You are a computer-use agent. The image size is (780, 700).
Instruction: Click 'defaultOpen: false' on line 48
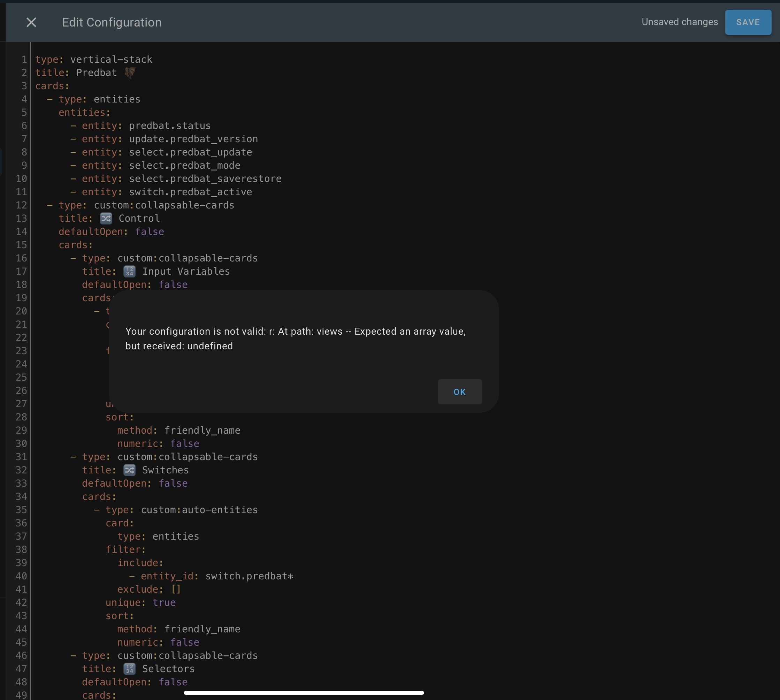click(135, 682)
